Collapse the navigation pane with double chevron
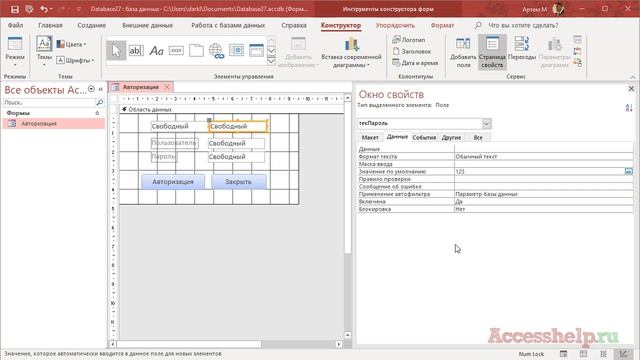The image size is (640, 360). click(100, 89)
